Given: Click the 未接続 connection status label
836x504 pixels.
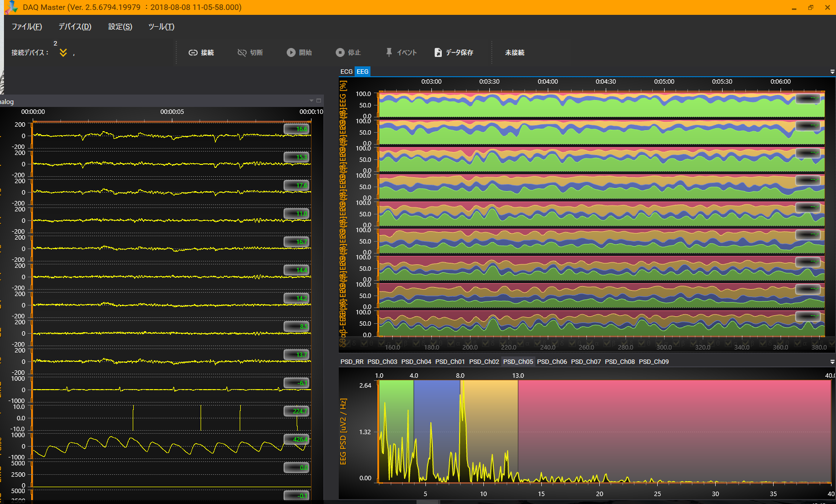Looking at the screenshot, I should pyautogui.click(x=515, y=52).
